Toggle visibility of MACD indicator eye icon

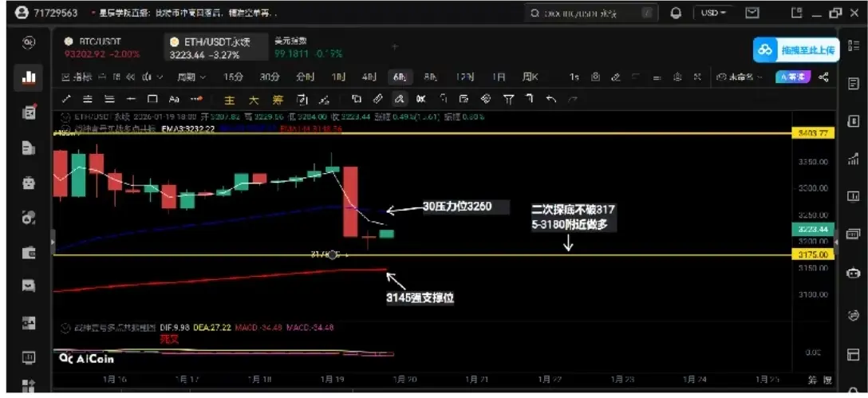click(66, 328)
